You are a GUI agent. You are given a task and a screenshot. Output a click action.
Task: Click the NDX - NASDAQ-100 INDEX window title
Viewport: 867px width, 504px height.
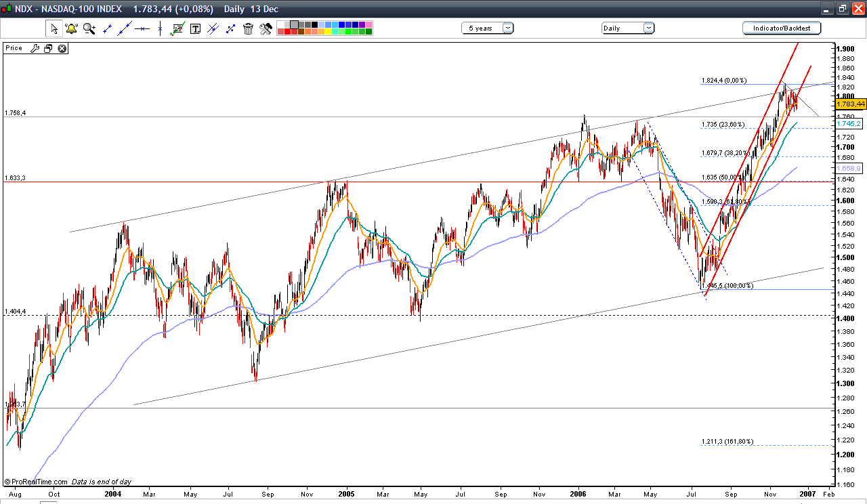pyautogui.click(x=69, y=9)
